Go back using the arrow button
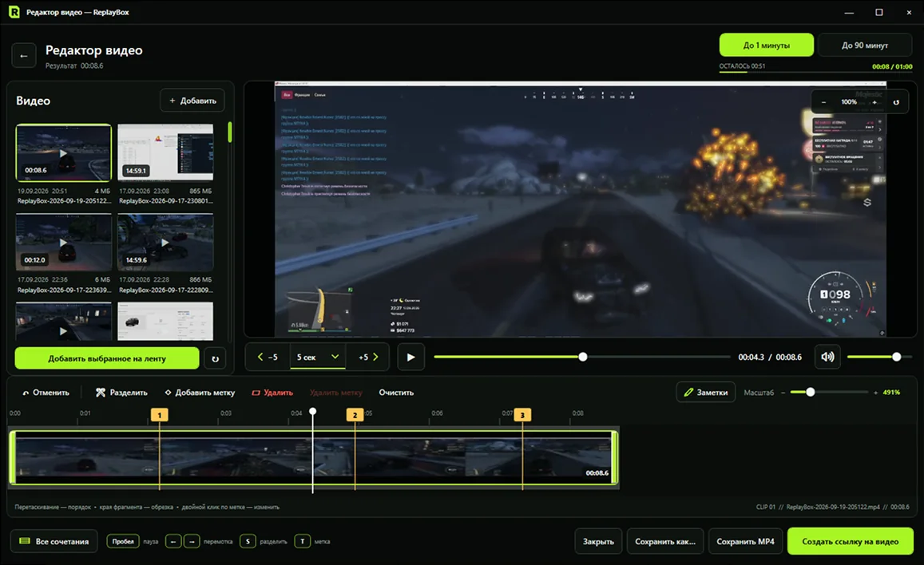924x565 pixels. click(x=24, y=56)
